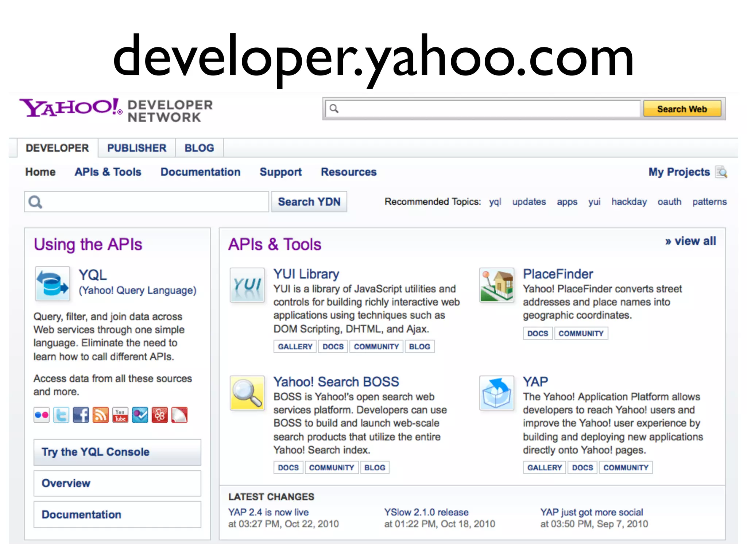Open the Support menu item

[x=281, y=172]
